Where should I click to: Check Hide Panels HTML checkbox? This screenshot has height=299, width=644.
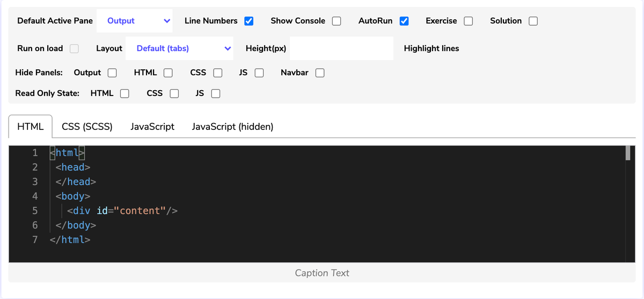(168, 72)
